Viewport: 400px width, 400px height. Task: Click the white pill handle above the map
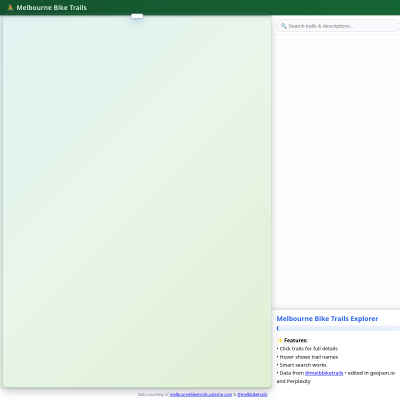point(137,16)
